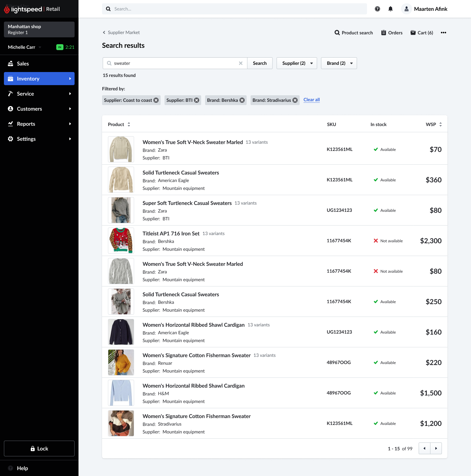Click the In stock column header
Image resolution: width=471 pixels, height=476 pixels.
coord(378,124)
